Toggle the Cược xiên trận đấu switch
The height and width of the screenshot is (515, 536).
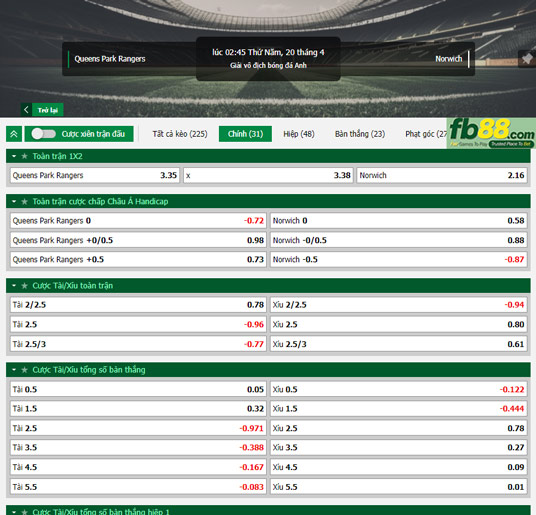point(43,134)
